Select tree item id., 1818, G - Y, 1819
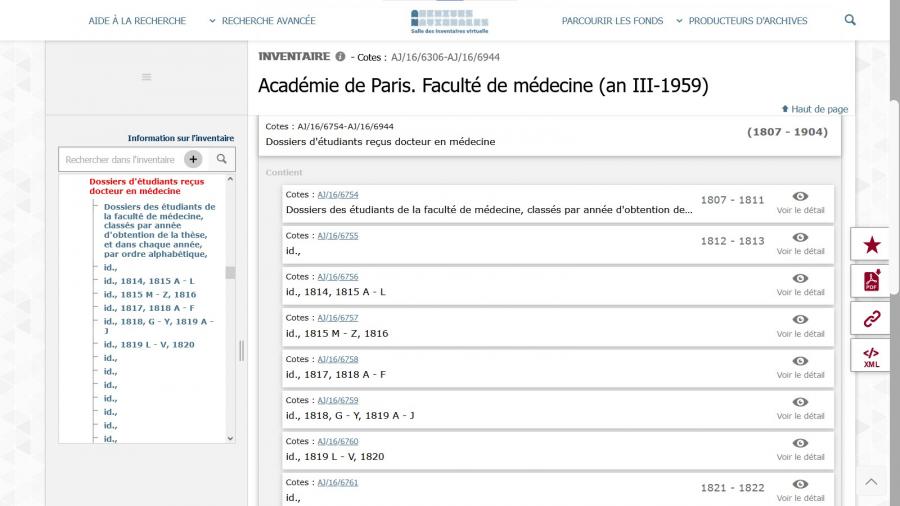This screenshot has width=900, height=506. point(158,326)
